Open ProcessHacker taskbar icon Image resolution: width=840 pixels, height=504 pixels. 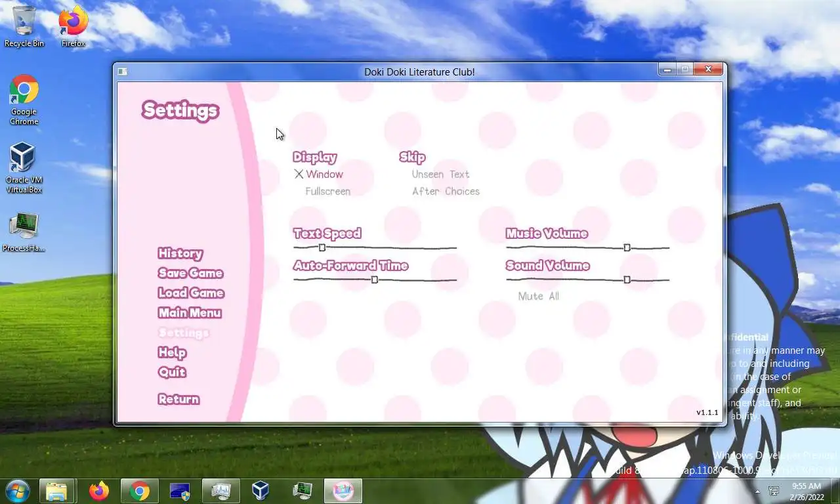click(x=303, y=491)
